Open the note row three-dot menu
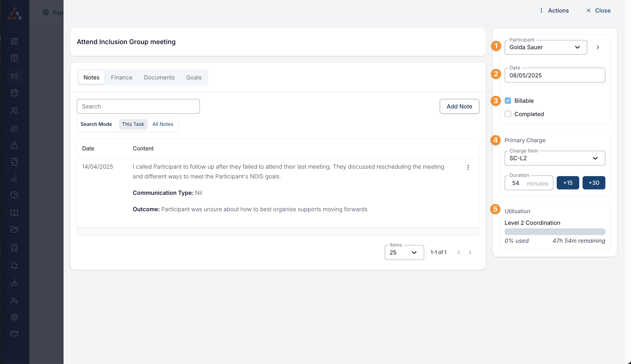The width and height of the screenshot is (631, 364). coord(468,167)
